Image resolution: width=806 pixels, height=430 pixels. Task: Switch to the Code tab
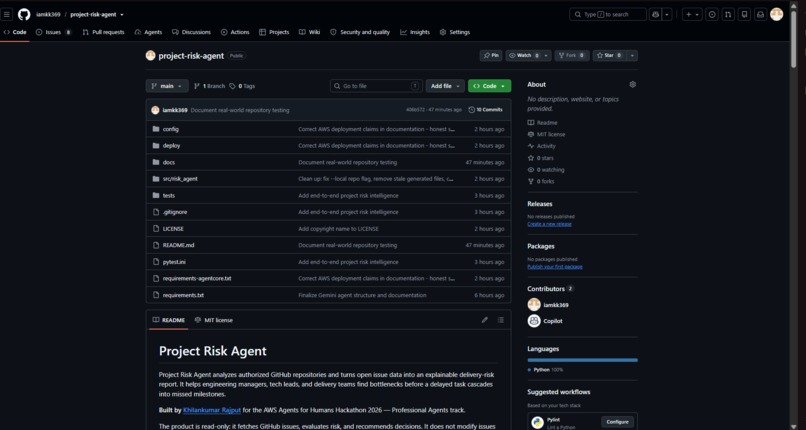[x=15, y=32]
